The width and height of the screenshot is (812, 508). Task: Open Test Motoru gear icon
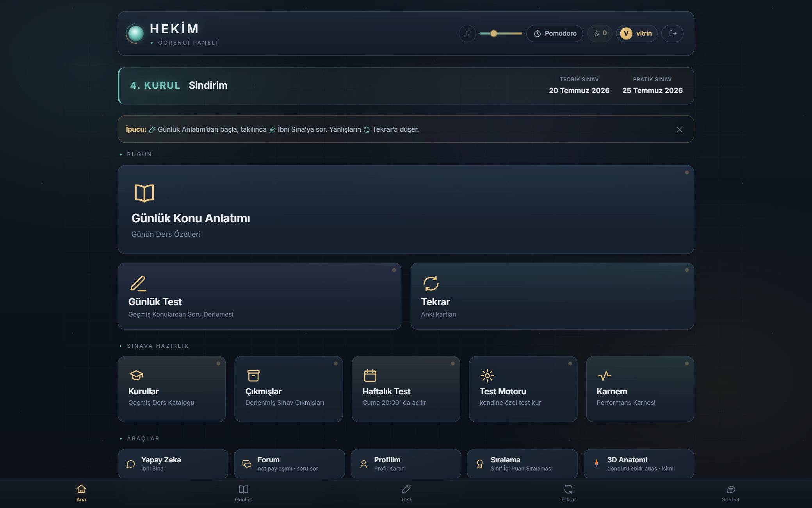(x=487, y=376)
